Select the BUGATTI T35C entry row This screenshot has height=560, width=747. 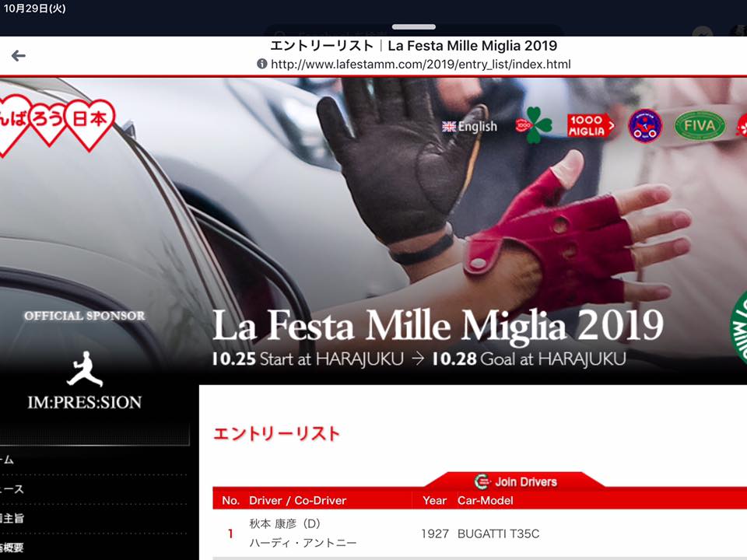(x=480, y=534)
